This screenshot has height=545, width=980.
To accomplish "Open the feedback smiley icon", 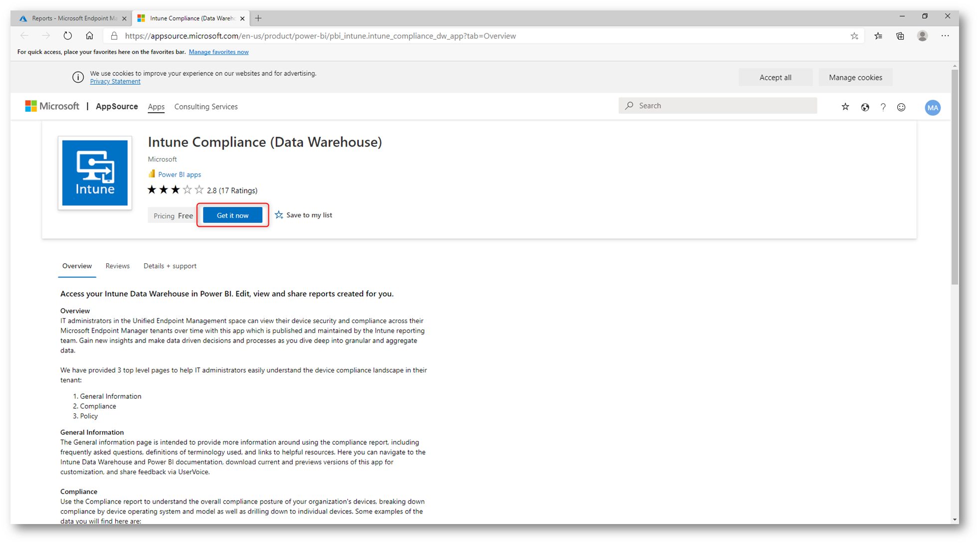I will click(901, 107).
